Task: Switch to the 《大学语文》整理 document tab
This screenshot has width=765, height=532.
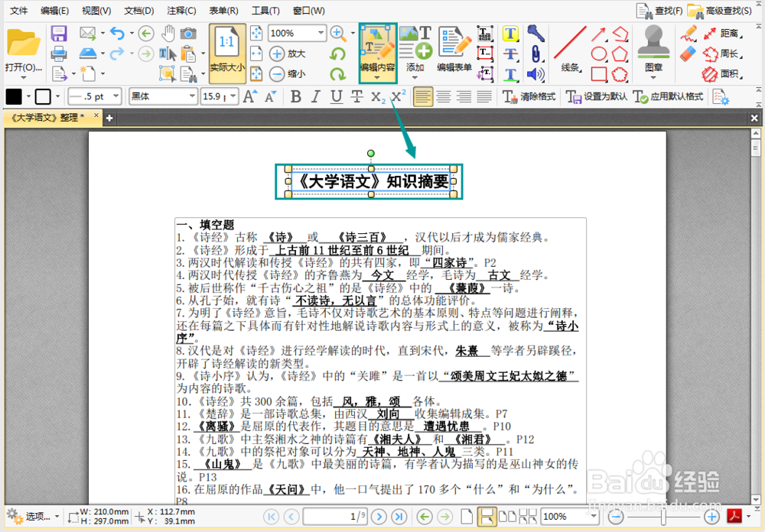Action: point(46,118)
